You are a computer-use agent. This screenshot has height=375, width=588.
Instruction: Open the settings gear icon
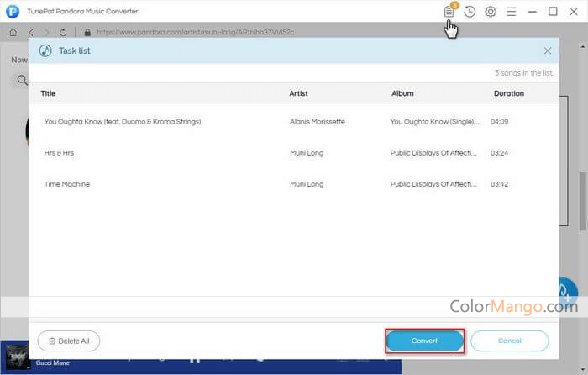coord(491,12)
